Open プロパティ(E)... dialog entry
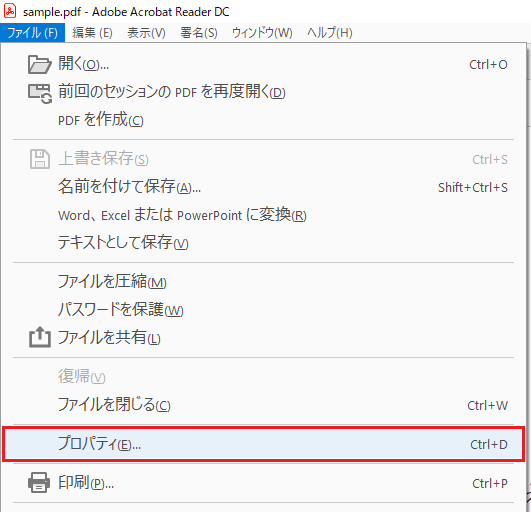The width and height of the screenshot is (531, 512). pos(263,444)
